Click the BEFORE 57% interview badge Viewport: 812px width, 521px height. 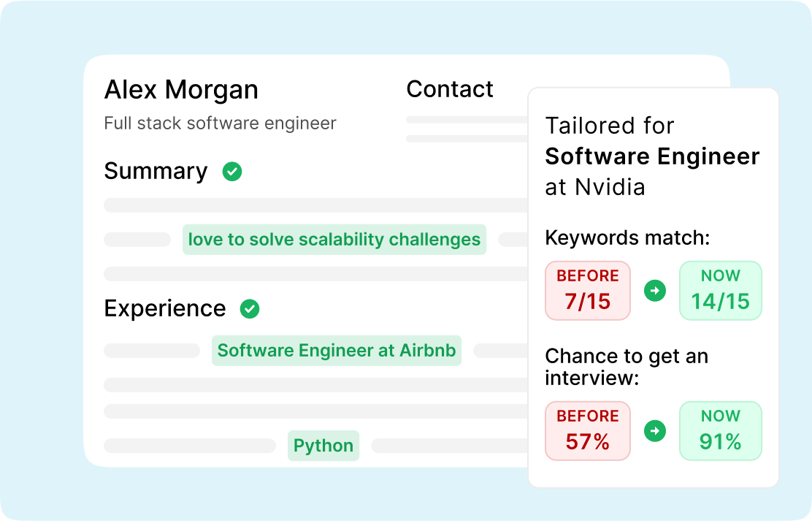tap(588, 431)
